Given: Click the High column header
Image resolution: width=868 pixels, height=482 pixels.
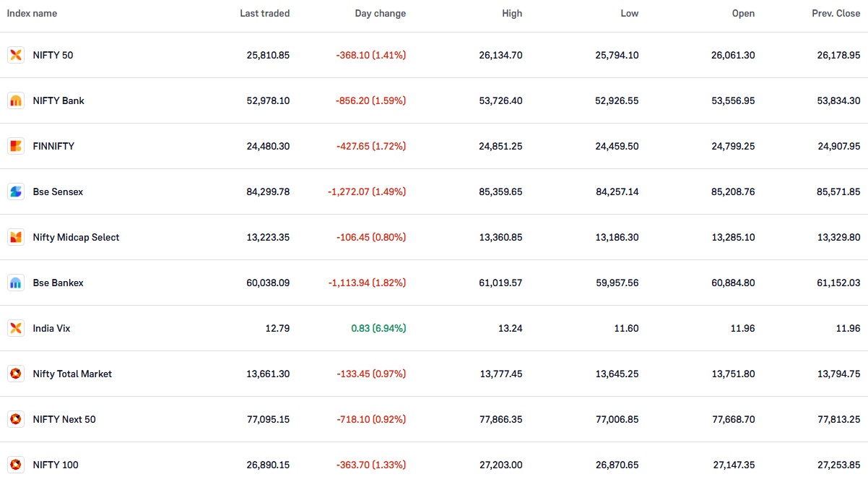Looking at the screenshot, I should 512,14.
